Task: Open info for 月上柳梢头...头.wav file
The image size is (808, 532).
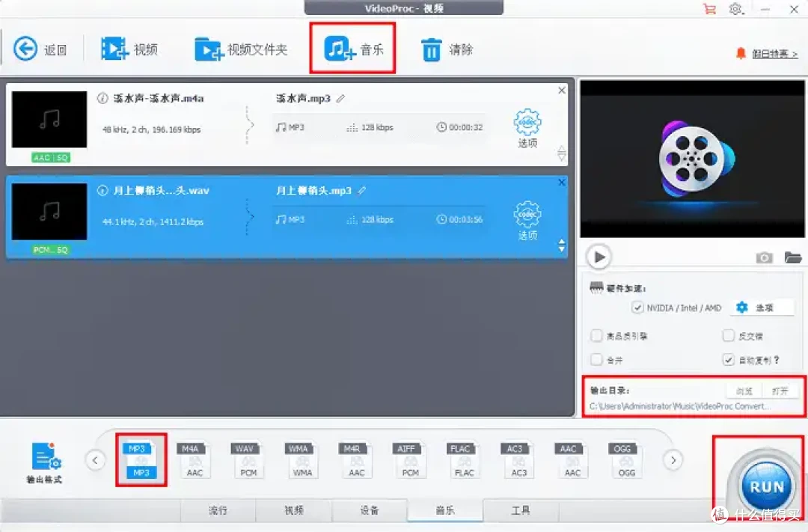Action: click(102, 190)
